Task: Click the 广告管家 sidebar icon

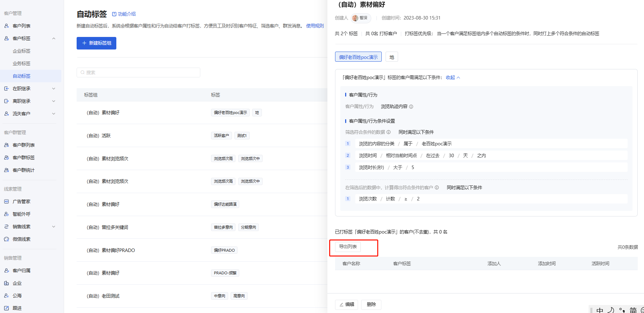Action: [x=7, y=201]
